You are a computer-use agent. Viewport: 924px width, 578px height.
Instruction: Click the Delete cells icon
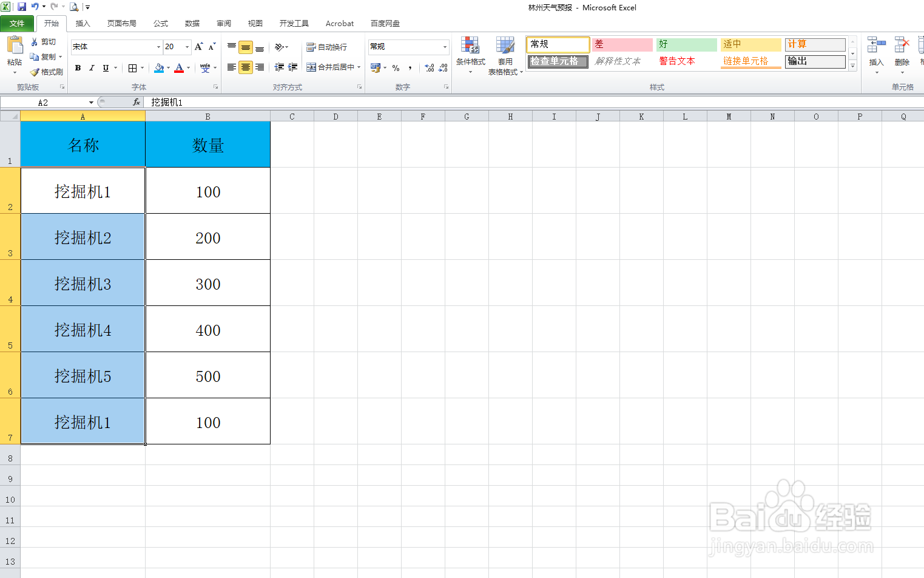coord(902,46)
